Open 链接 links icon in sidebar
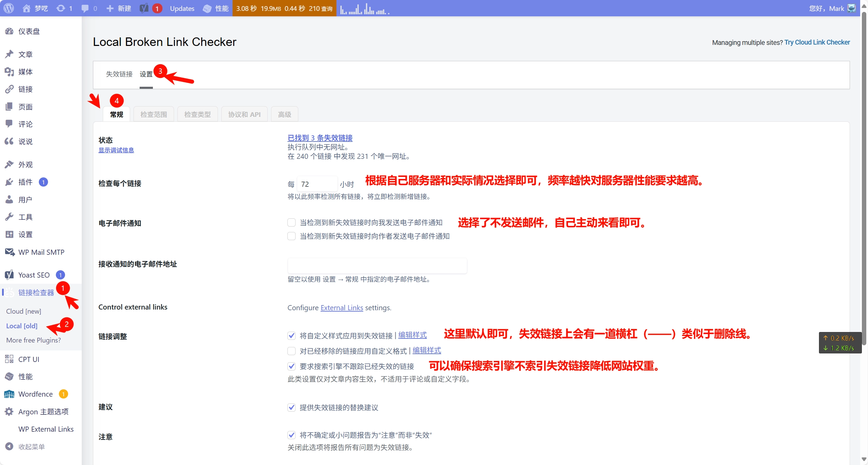Viewport: 868px width, 465px height. 9,89
